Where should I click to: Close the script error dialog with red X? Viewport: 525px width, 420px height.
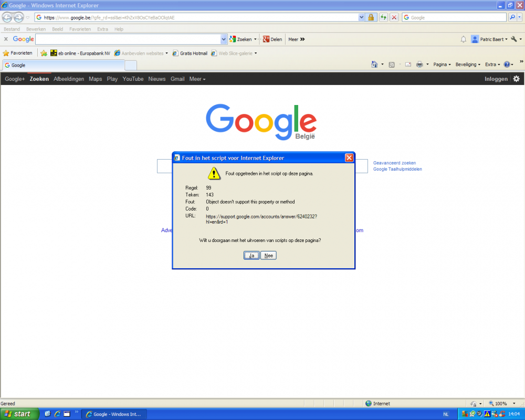349,157
